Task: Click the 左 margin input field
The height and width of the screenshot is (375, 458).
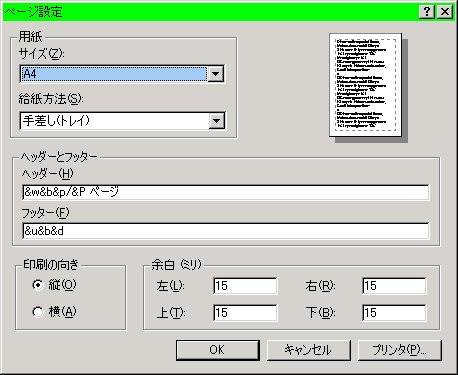Action: [x=245, y=286]
